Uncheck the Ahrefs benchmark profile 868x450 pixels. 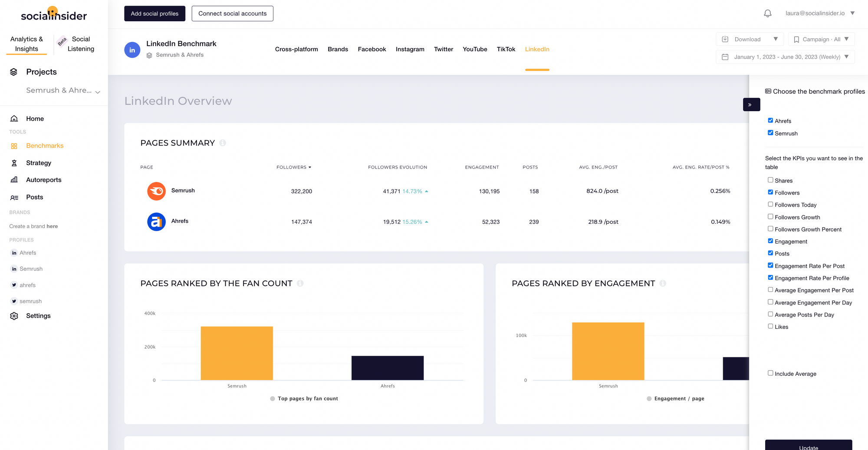770,120
